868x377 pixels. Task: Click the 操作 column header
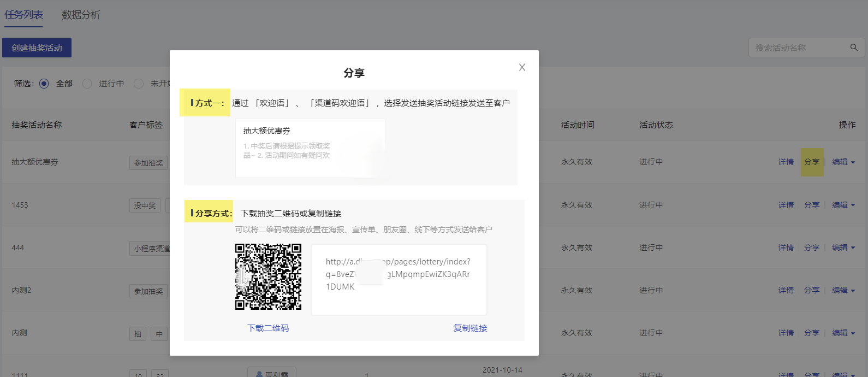coord(847,125)
